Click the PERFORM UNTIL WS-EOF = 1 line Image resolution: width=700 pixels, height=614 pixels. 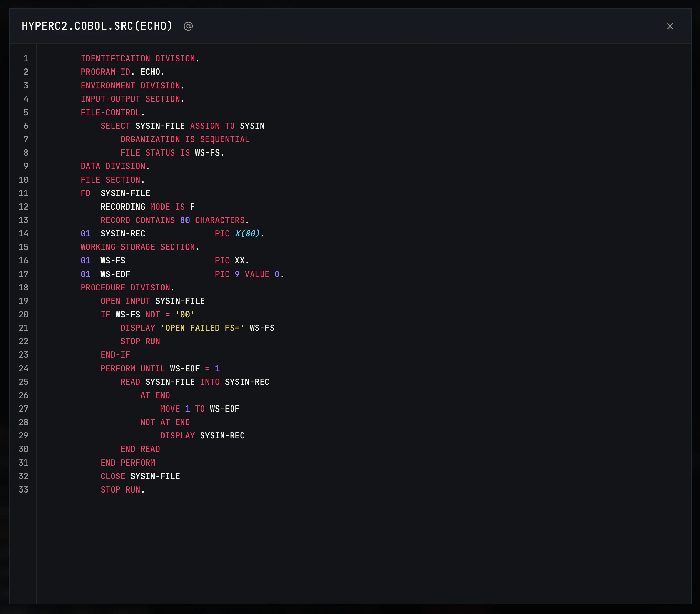click(x=160, y=369)
